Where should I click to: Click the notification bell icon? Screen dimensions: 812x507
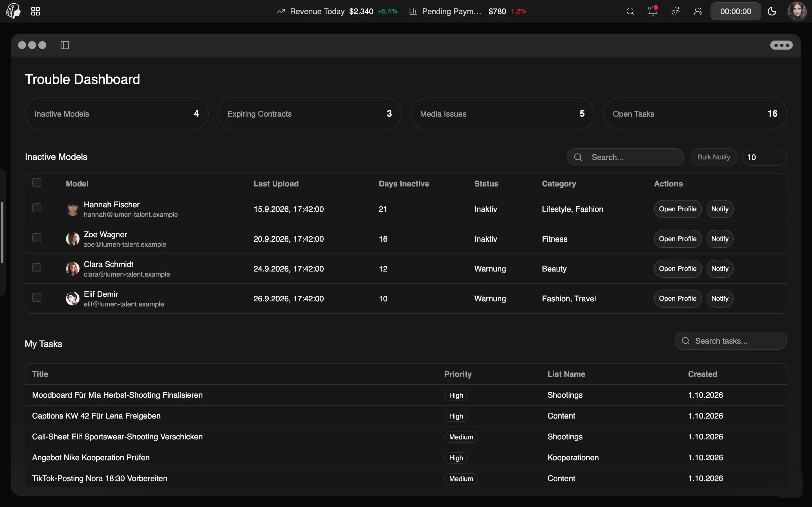(653, 11)
